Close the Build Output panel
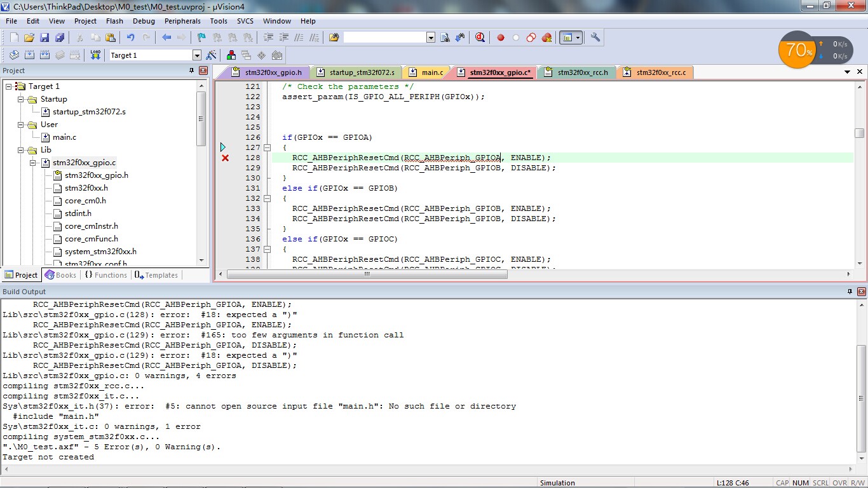 (861, 292)
